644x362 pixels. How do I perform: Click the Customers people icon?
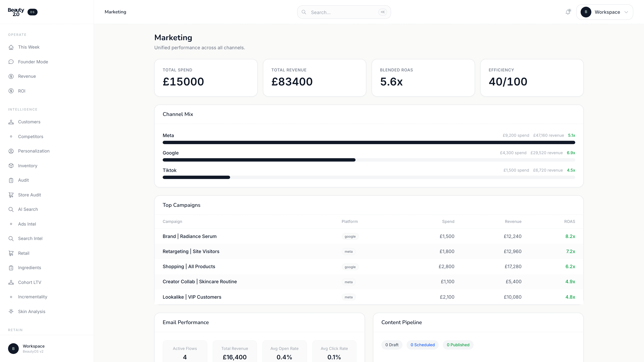point(11,122)
